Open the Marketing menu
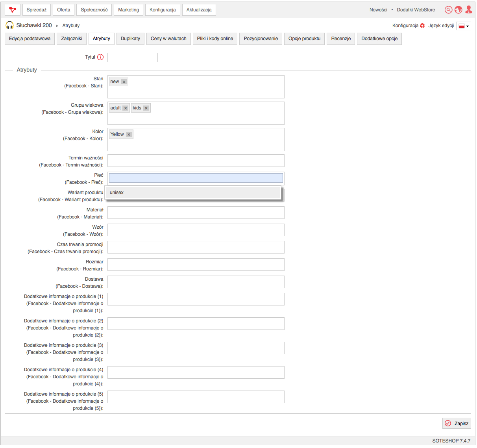 point(129,10)
